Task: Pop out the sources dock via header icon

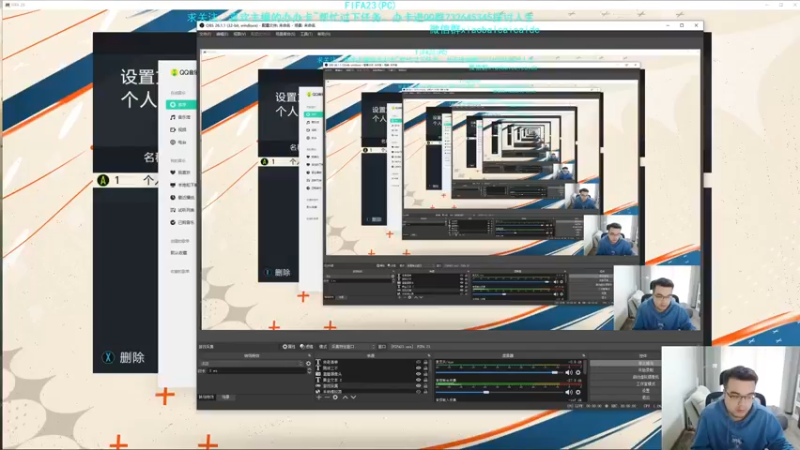Action: click(x=429, y=356)
